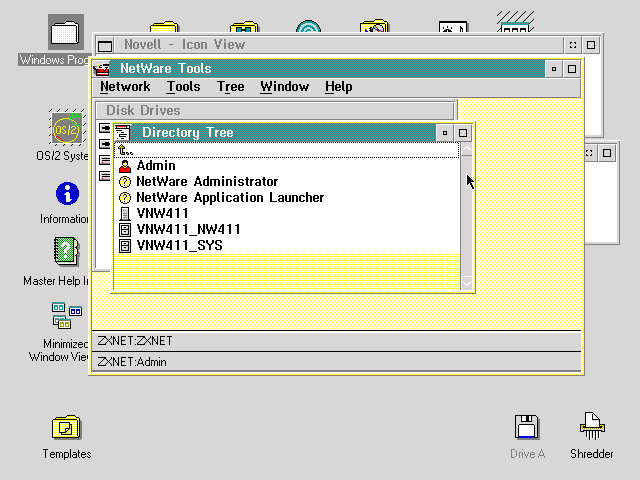Click the NetWare Administrator question mark icon
This screenshot has height=480, width=640.
[125, 182]
